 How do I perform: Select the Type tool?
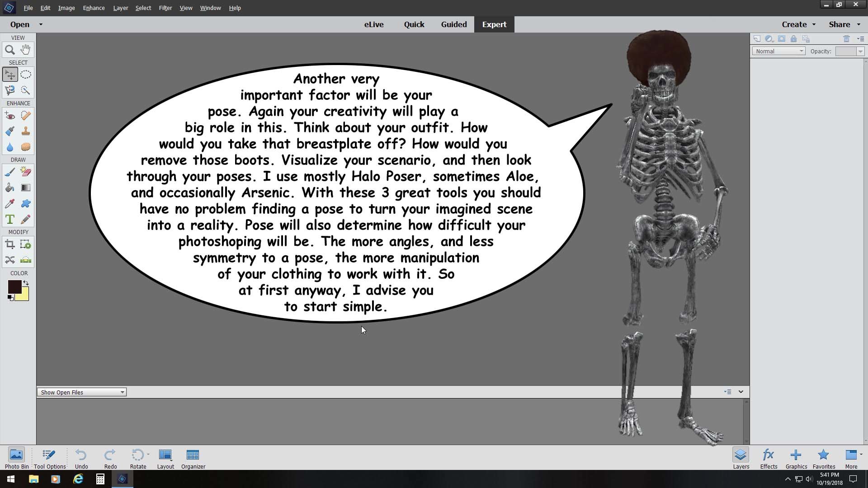click(10, 219)
